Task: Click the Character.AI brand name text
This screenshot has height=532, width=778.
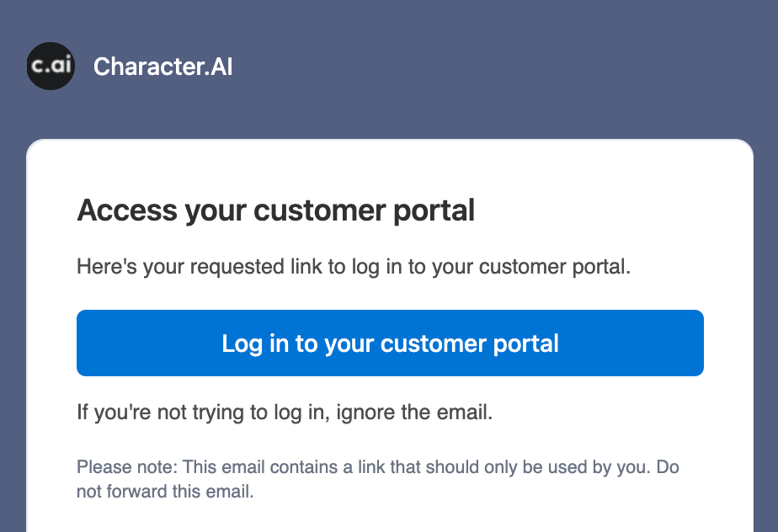Action: (163, 66)
